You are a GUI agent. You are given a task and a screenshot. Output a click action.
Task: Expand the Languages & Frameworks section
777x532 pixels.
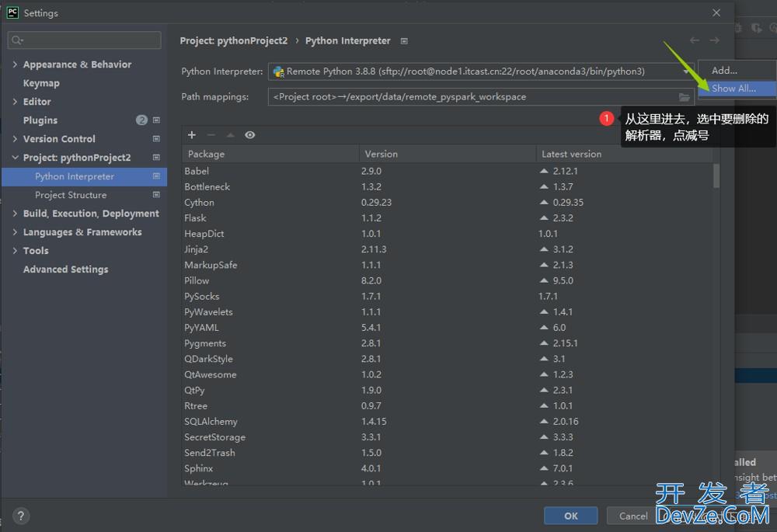coord(15,231)
